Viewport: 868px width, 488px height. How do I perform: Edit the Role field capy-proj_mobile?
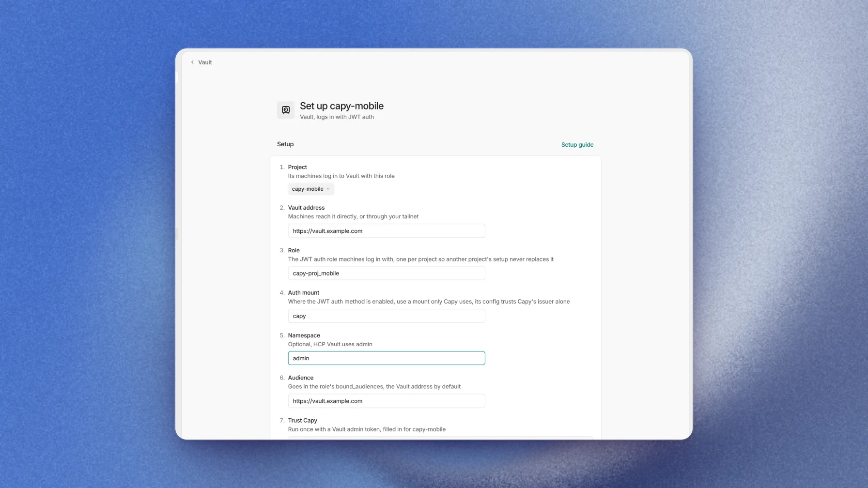[387, 274]
